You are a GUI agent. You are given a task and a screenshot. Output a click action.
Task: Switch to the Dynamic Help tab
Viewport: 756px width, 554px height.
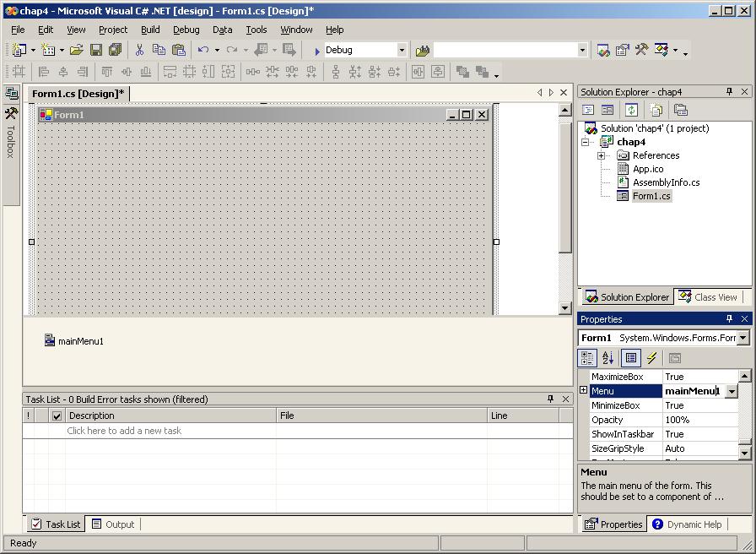(688, 524)
